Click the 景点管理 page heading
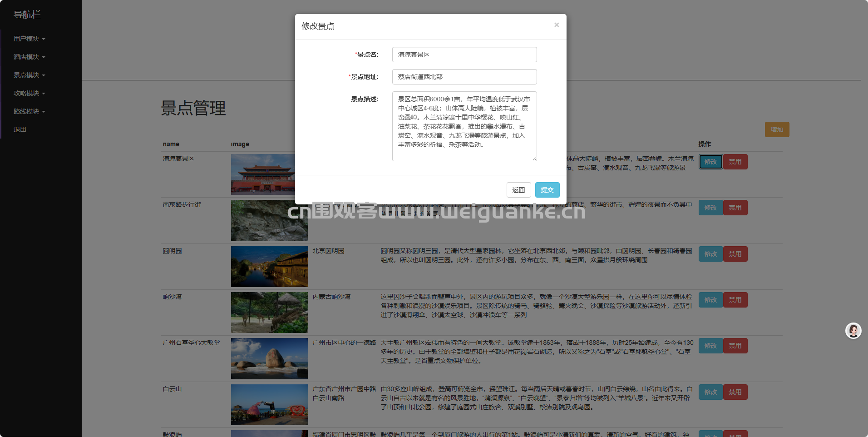 click(x=193, y=108)
